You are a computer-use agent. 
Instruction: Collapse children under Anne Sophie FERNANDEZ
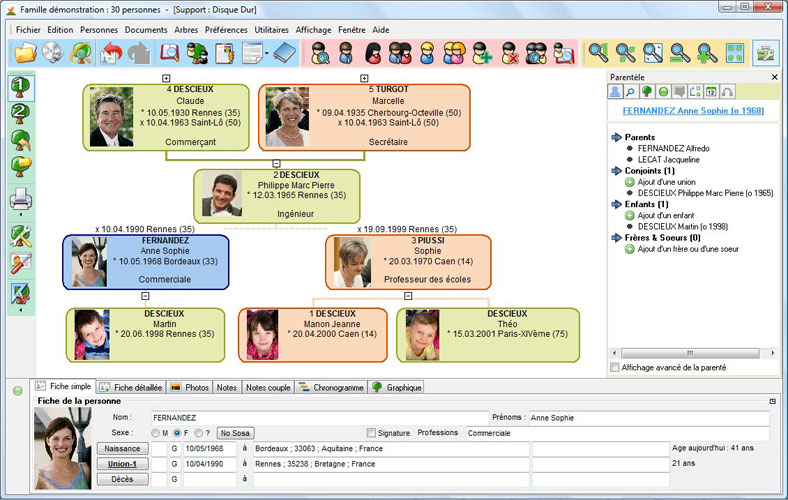pyautogui.click(x=145, y=296)
